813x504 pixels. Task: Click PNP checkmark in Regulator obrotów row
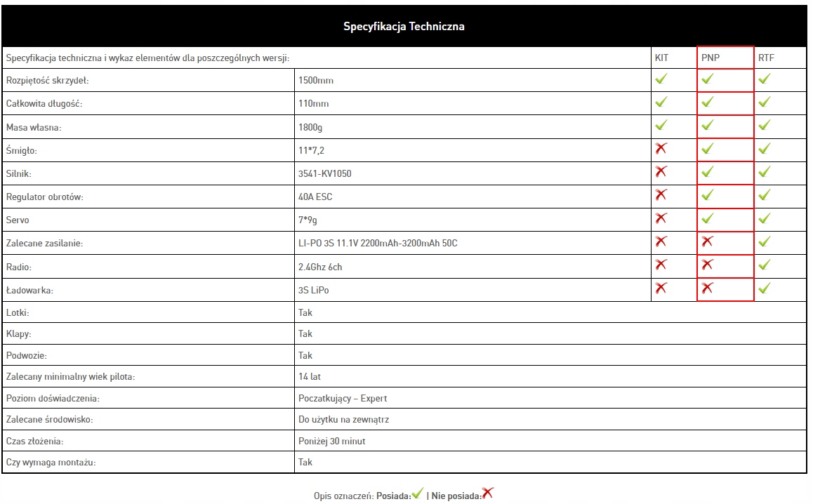pos(708,195)
